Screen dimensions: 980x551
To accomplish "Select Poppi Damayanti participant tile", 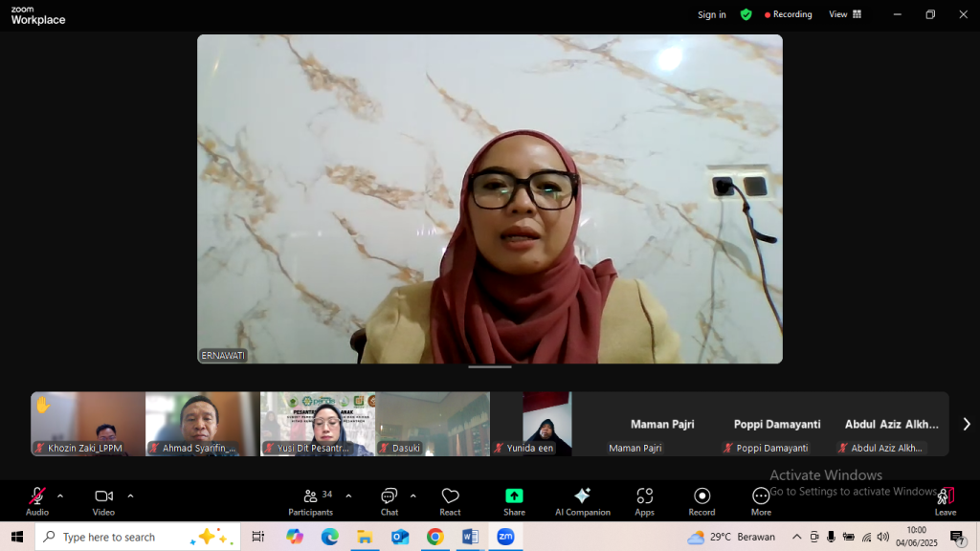I will tap(777, 424).
